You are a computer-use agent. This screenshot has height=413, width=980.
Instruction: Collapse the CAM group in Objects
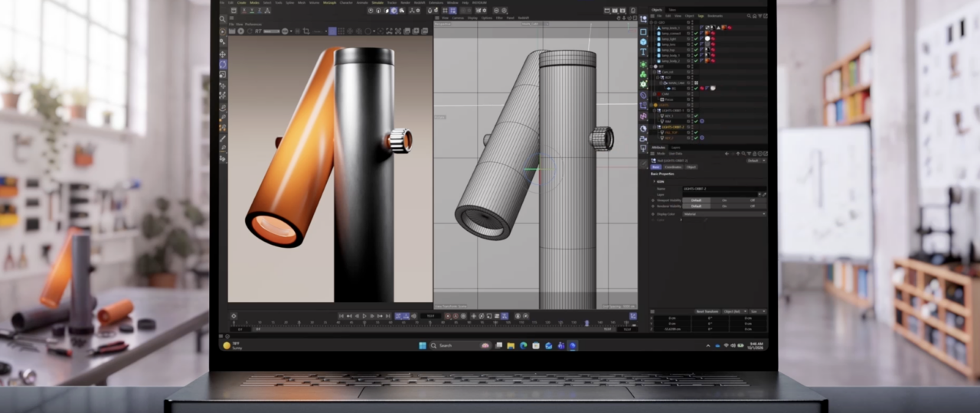655,94
